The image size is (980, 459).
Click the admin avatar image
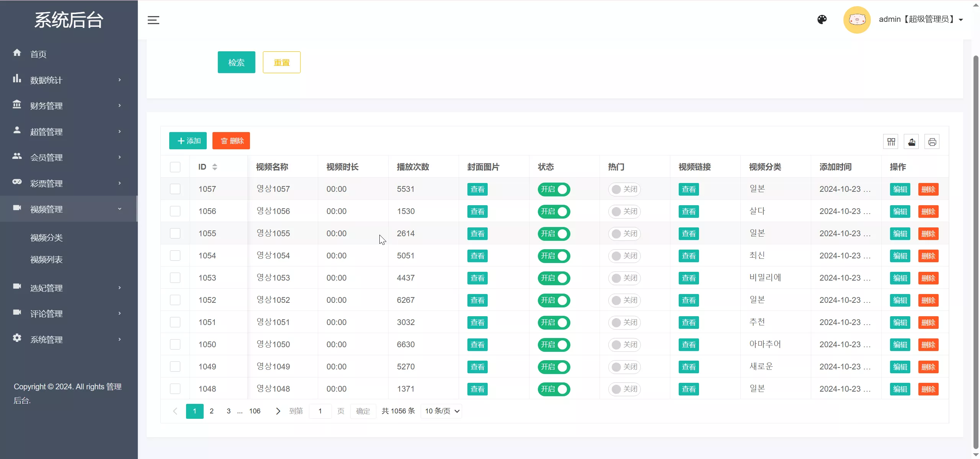coord(857,20)
